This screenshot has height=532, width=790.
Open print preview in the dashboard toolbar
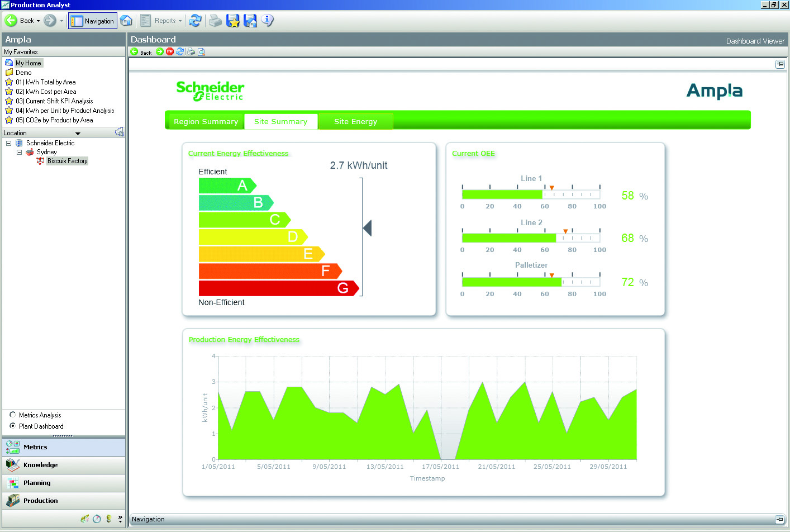(202, 52)
